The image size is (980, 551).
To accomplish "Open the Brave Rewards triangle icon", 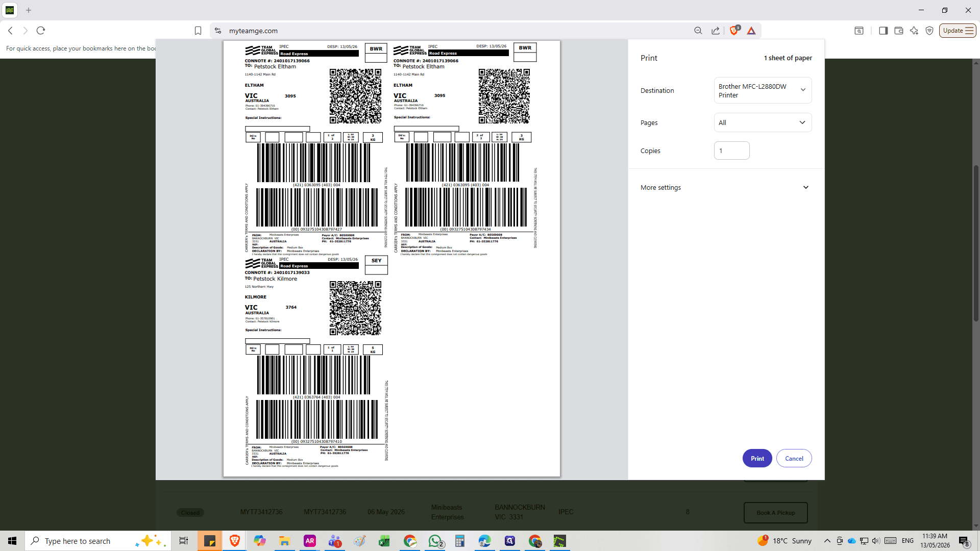I will [x=751, y=31].
